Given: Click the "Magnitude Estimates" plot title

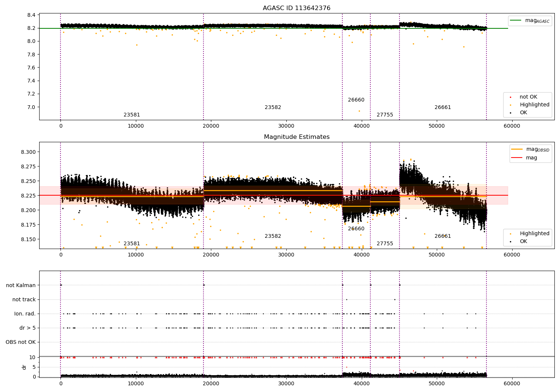Looking at the screenshot, I should (x=296, y=137).
